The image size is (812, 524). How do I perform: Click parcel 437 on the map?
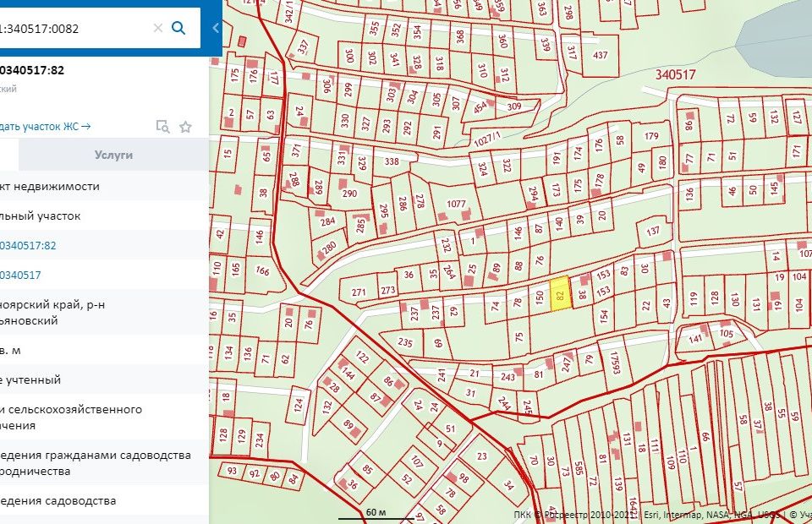(601, 55)
